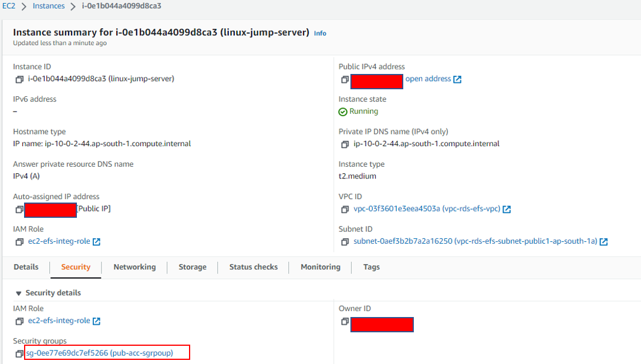This screenshot has width=641, height=364.
Task: Open the external icon beside open address
Action: [x=457, y=79]
